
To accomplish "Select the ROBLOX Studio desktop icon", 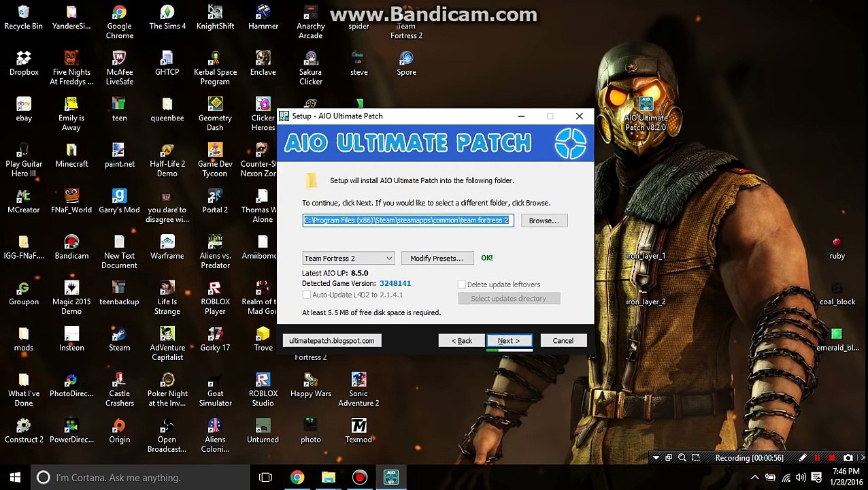I will pos(263,389).
